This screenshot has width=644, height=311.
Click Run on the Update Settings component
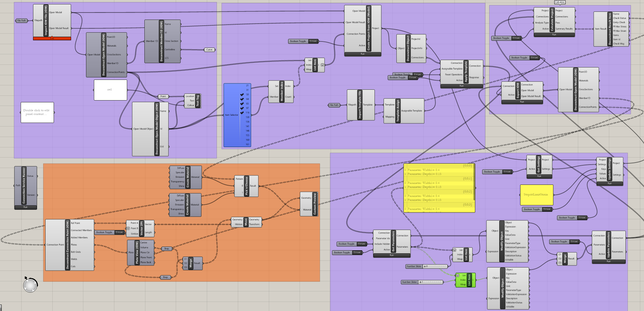[610, 183]
